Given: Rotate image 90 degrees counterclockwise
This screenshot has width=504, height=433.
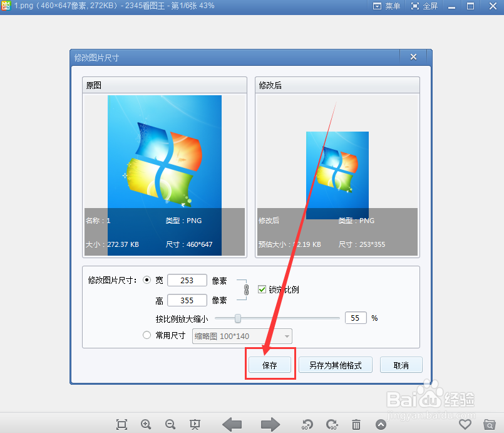Looking at the screenshot, I should coord(307,424).
